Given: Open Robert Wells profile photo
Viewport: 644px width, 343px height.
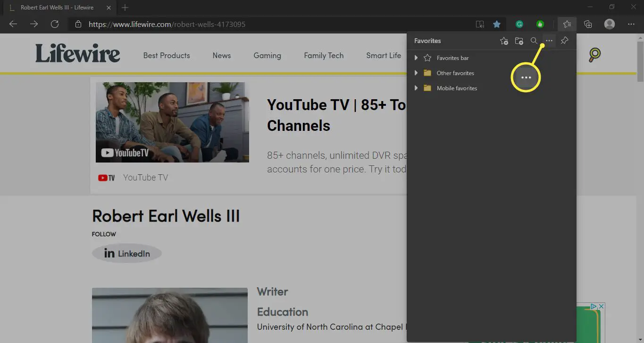Looking at the screenshot, I should pos(170,315).
